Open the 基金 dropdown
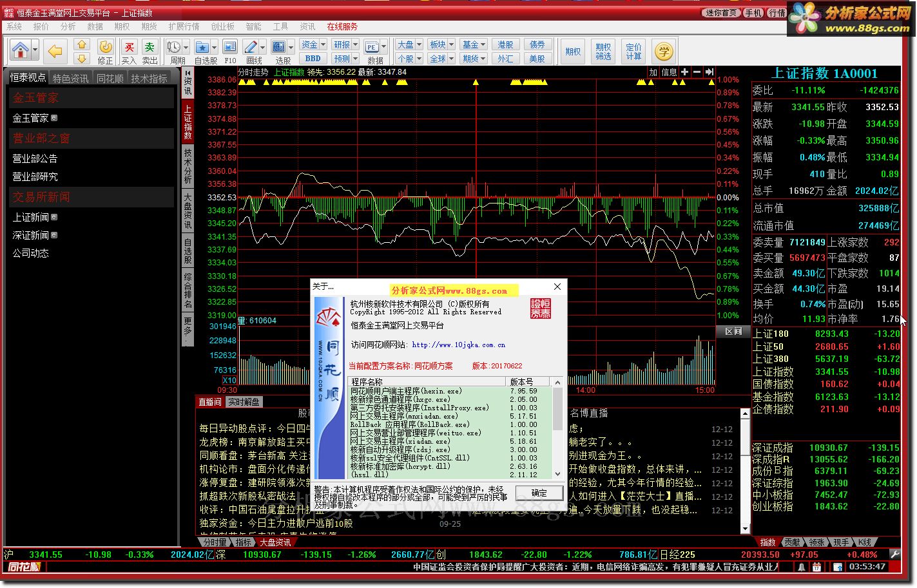Viewport: 917px width, 588px height. [483, 44]
